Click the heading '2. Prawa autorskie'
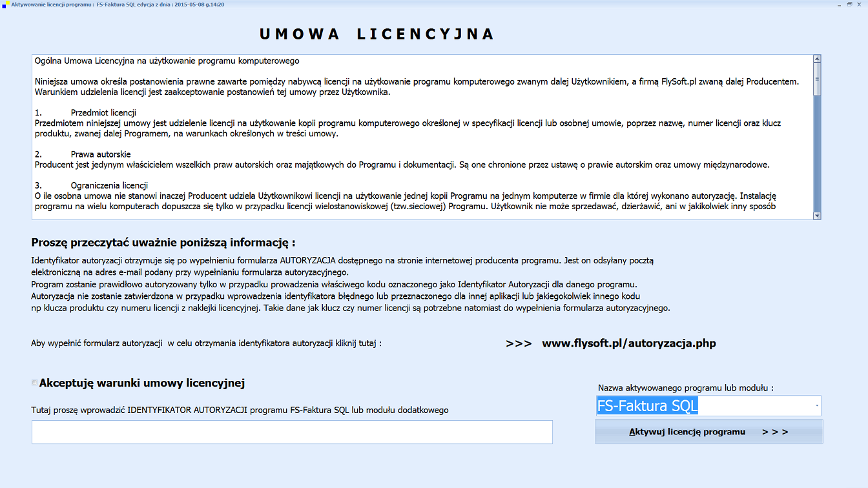 (82, 154)
